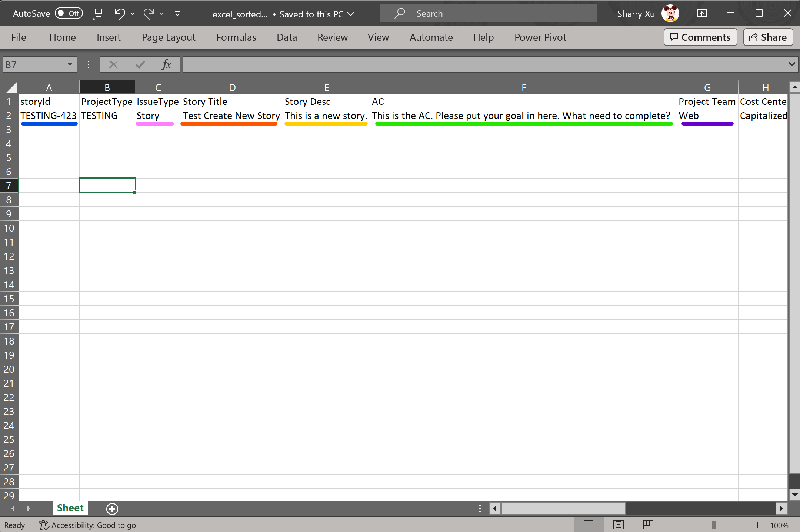The image size is (800, 532).
Task: Open the Undo history dropdown arrow
Action: [133, 14]
